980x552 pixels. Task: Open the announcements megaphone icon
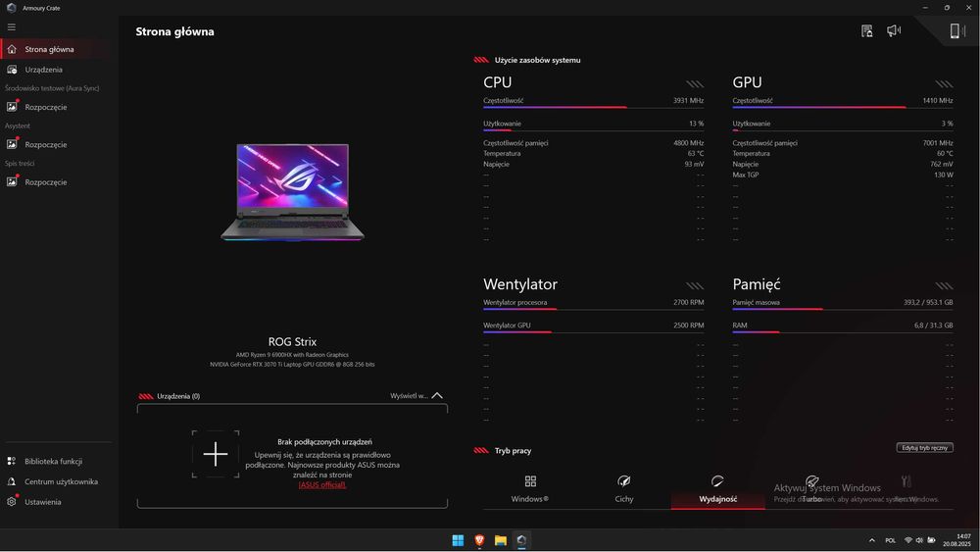(x=894, y=30)
